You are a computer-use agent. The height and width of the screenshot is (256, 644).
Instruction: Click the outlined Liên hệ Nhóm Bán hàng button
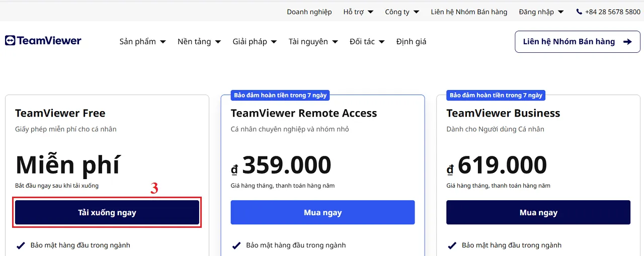pyautogui.click(x=578, y=42)
